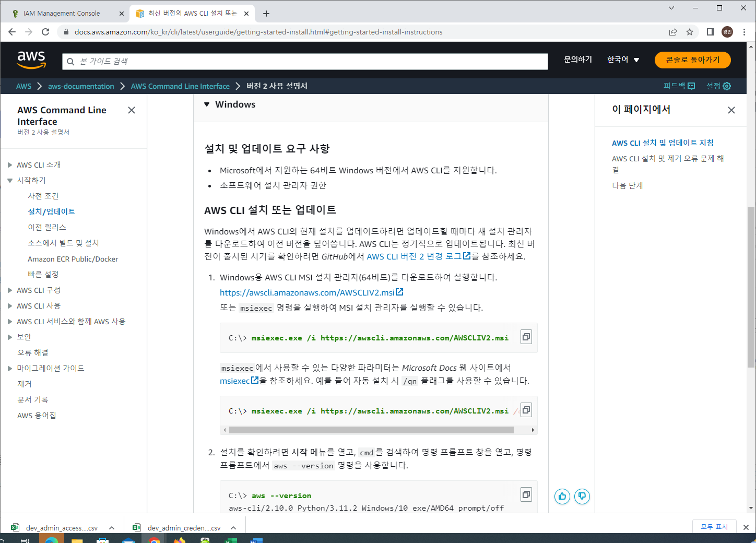Go forward using browser forward arrow

[29, 32]
